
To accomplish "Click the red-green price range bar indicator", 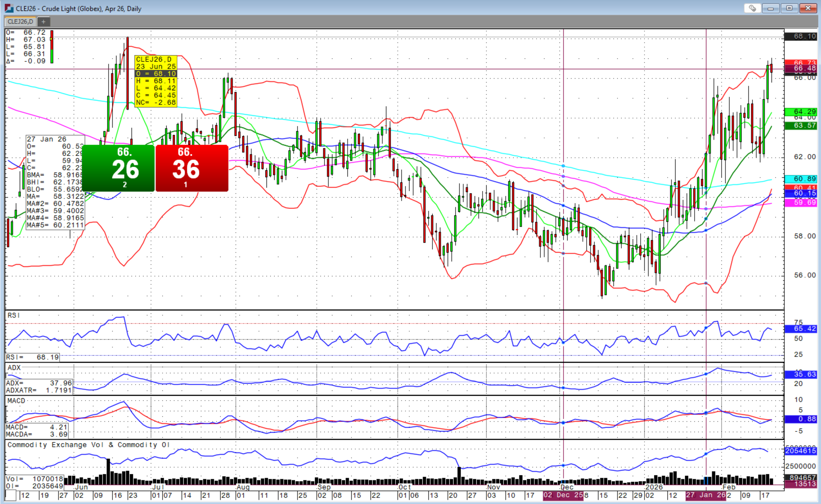I will [52, 47].
